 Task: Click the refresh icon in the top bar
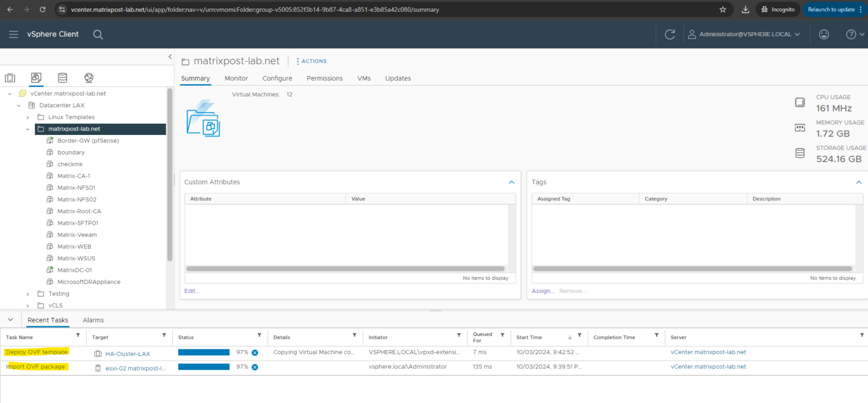tap(670, 34)
